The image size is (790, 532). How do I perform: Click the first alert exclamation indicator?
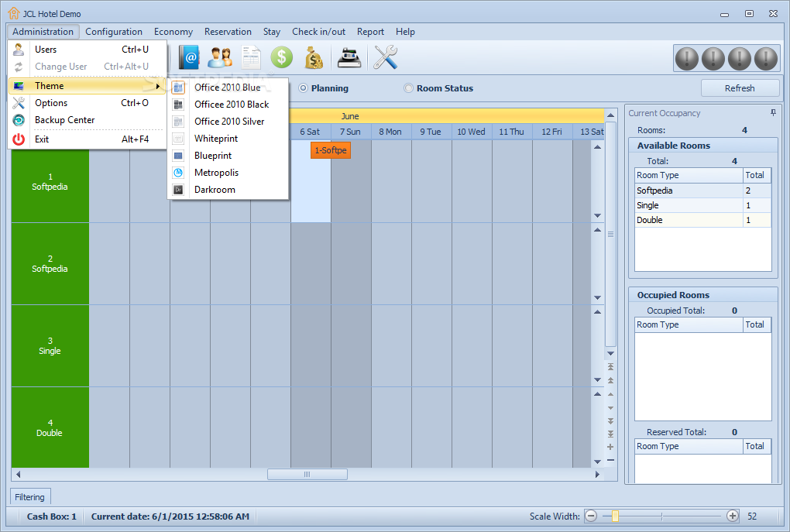coord(687,58)
